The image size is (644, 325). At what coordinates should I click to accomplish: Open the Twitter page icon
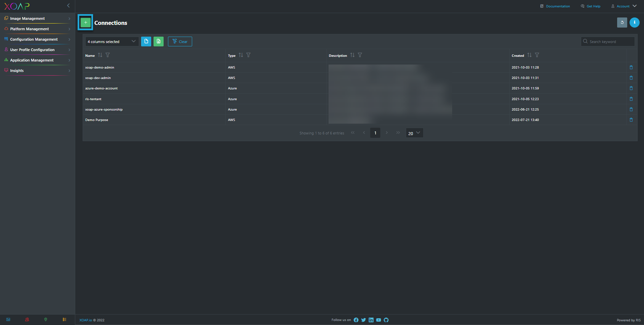pyautogui.click(x=363, y=320)
